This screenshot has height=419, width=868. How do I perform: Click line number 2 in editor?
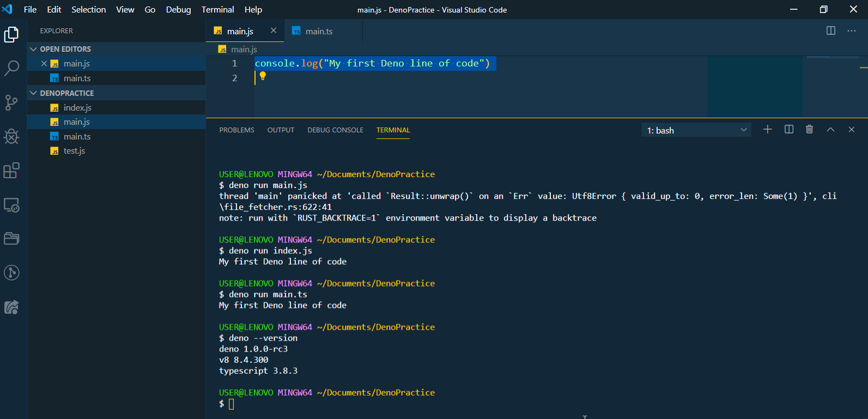click(x=235, y=78)
